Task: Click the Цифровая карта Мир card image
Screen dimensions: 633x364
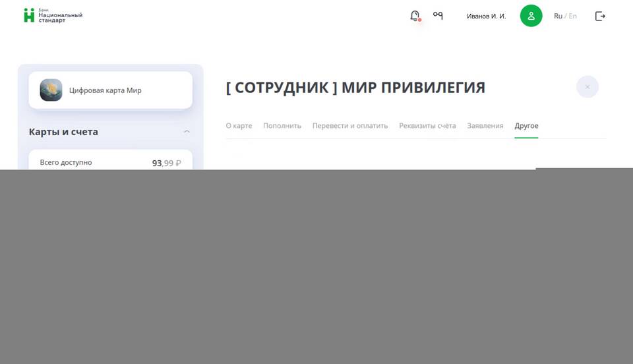Action: pyautogui.click(x=51, y=90)
